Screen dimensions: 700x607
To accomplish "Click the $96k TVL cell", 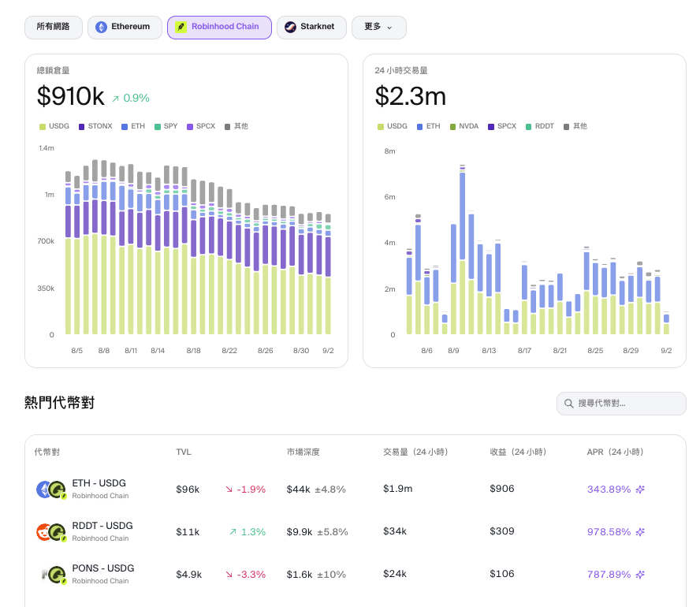I will (188, 490).
